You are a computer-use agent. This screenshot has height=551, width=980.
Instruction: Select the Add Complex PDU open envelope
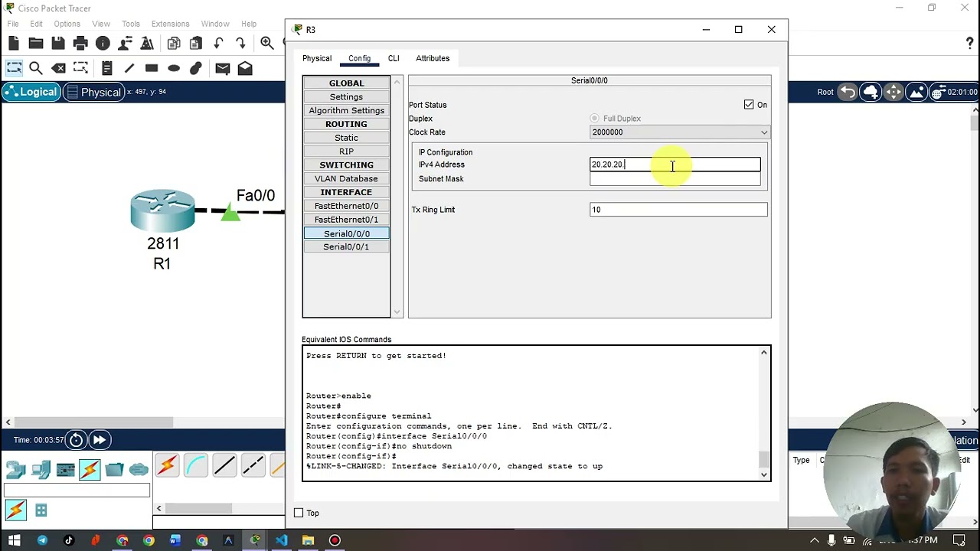245,68
